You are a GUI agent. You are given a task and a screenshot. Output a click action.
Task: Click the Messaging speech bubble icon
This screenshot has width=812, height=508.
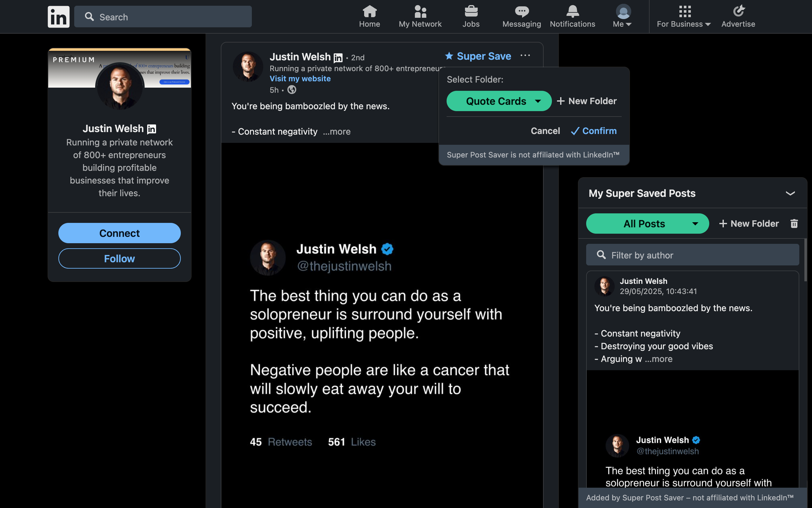click(522, 11)
